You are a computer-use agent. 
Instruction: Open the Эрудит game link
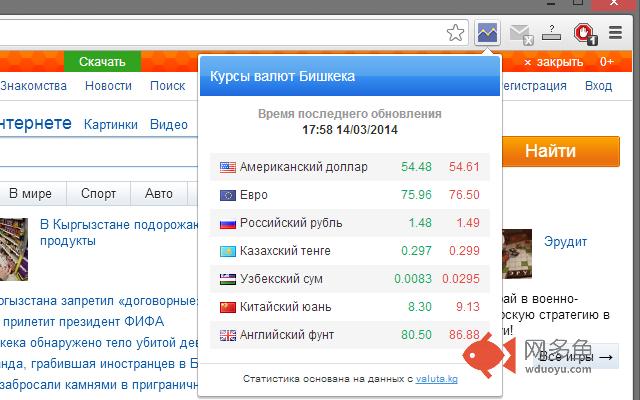click(x=565, y=242)
